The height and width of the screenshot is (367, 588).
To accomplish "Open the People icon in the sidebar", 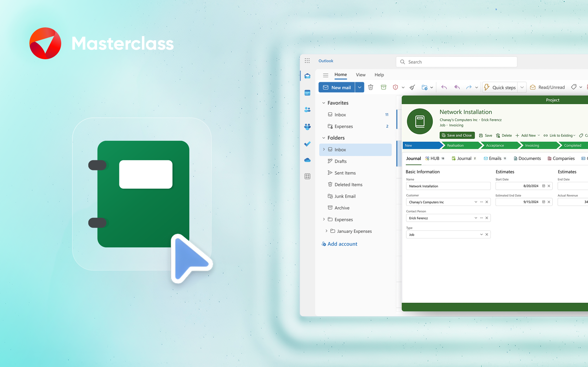I will (307, 109).
